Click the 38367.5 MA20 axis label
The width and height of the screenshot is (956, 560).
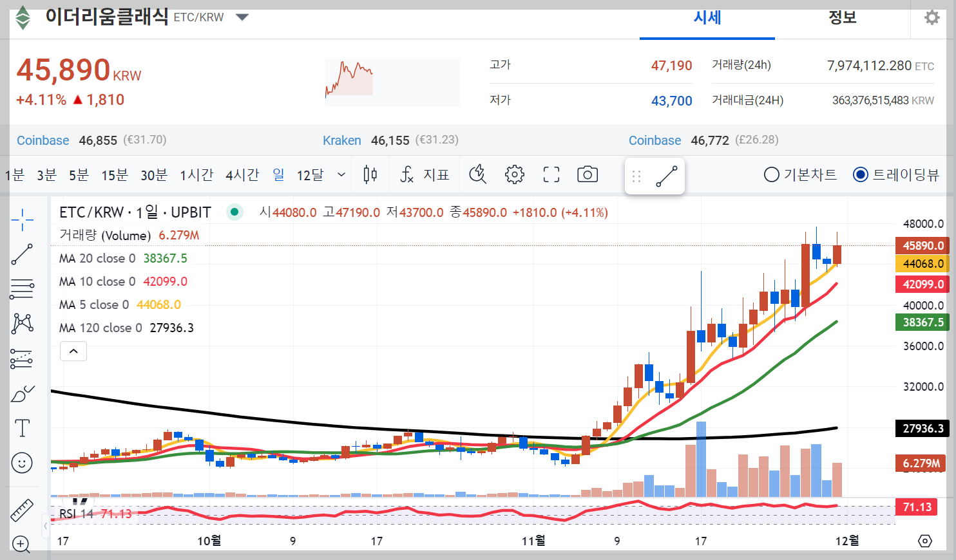coord(922,322)
